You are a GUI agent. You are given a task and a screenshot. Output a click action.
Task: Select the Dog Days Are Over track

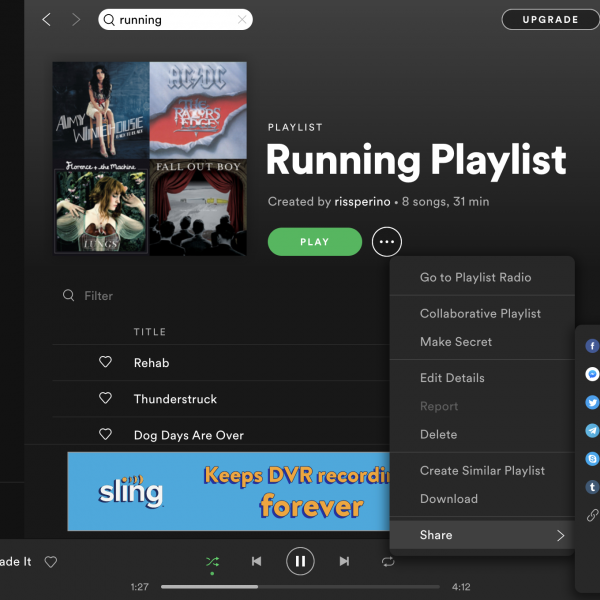click(189, 435)
